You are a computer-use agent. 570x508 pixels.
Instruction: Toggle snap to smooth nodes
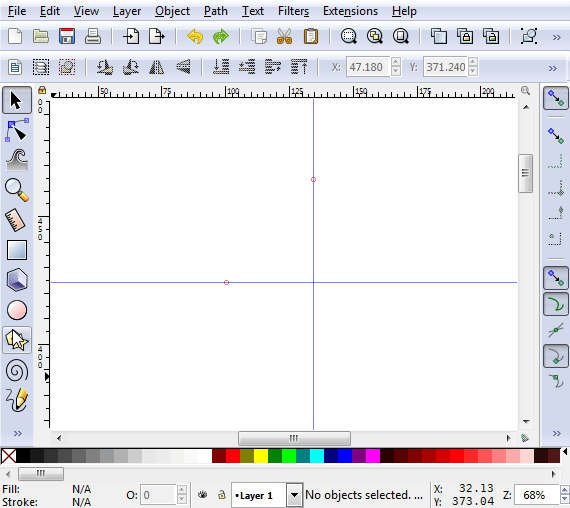(556, 381)
